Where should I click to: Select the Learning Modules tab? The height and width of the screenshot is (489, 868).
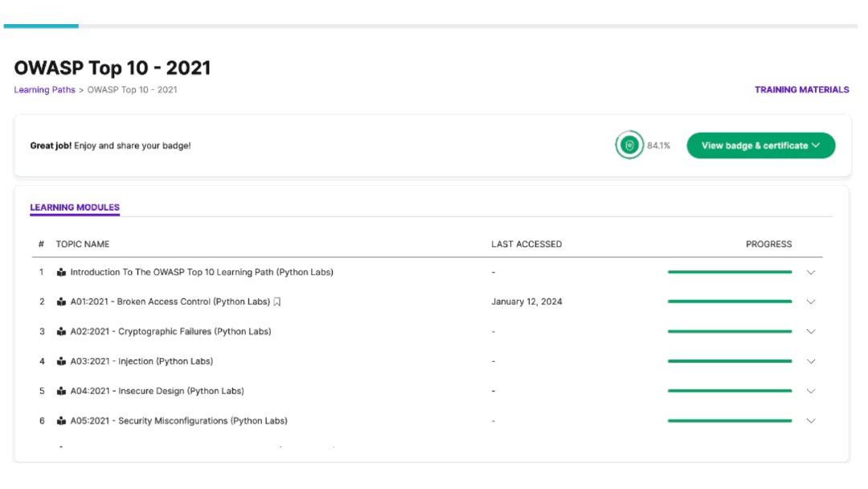pos(75,208)
